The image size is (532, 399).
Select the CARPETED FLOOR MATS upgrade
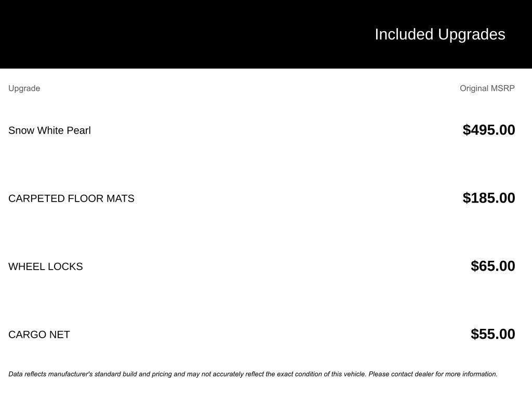click(x=71, y=198)
